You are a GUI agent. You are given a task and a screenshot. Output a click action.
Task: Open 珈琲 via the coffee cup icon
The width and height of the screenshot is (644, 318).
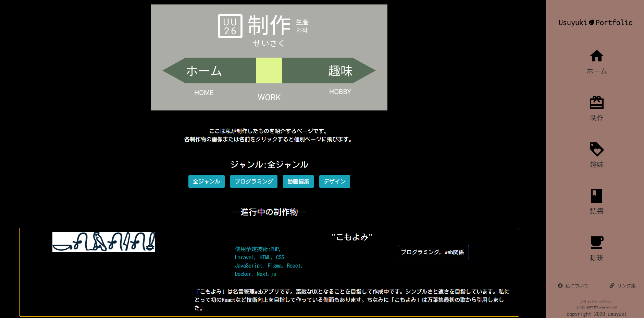tap(596, 242)
